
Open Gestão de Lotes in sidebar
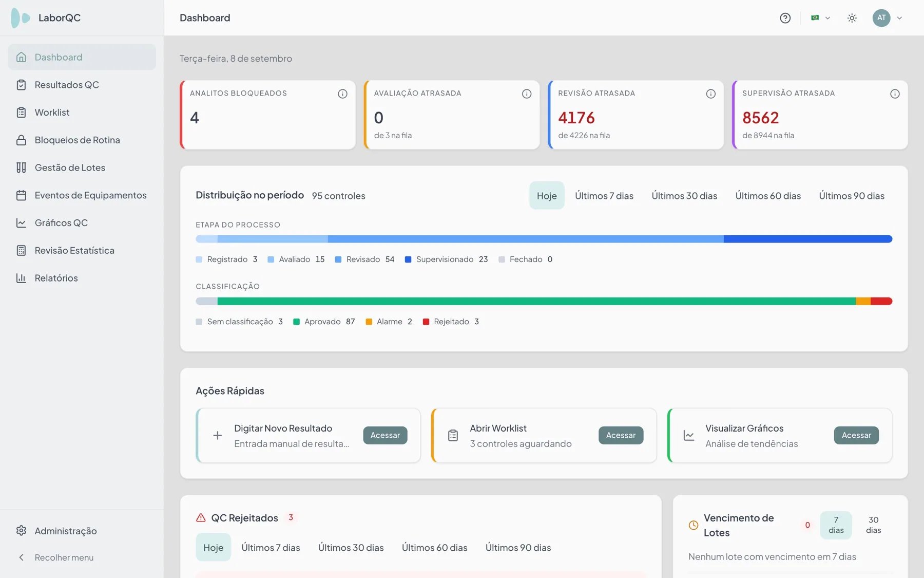[x=82, y=167]
